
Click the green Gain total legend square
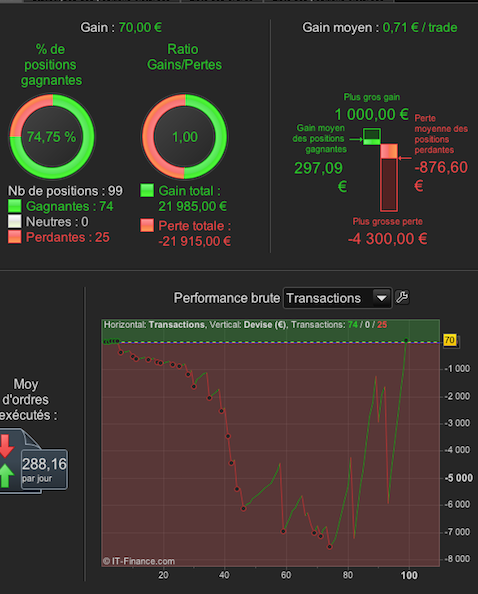click(147, 191)
